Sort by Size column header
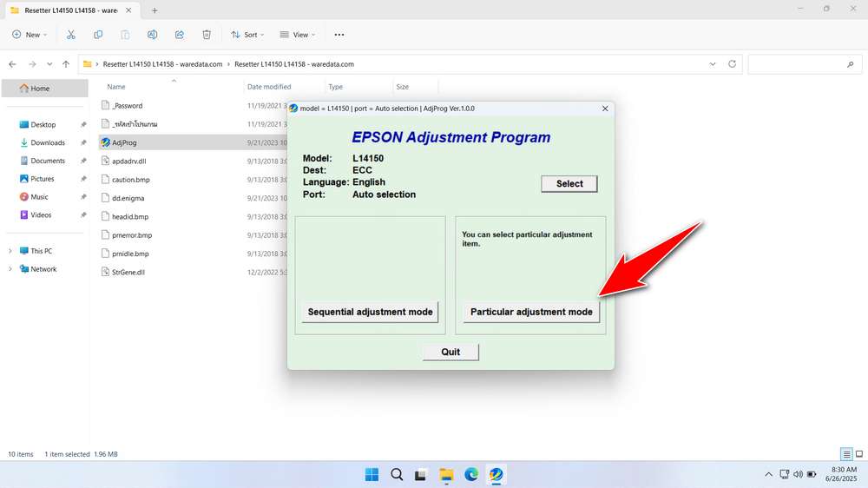Screen dimensions: 868x488 pos(403,87)
